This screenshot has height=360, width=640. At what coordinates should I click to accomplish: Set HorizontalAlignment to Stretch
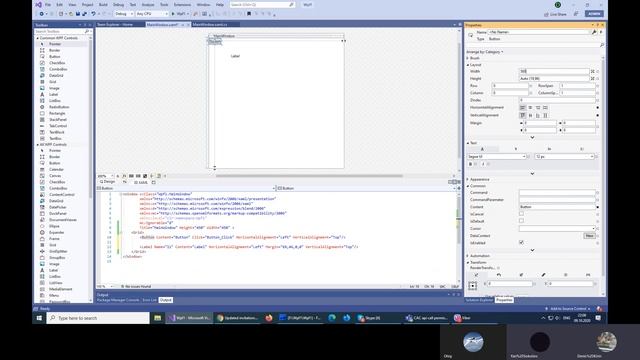click(545, 107)
